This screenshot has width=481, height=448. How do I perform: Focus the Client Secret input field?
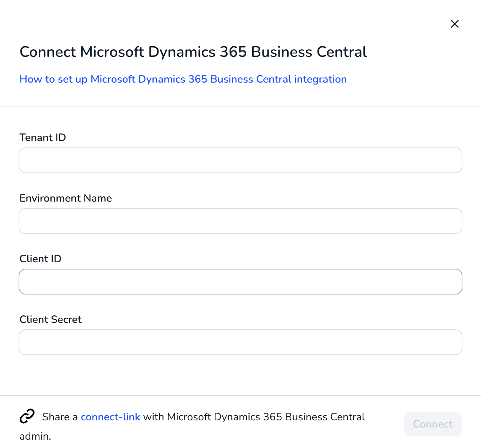pos(240,342)
